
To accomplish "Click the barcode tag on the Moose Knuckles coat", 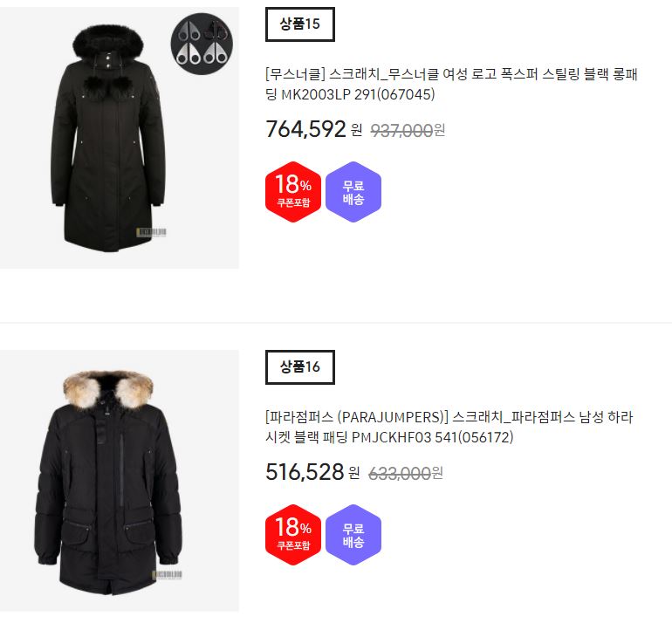I will pyautogui.click(x=151, y=232).
